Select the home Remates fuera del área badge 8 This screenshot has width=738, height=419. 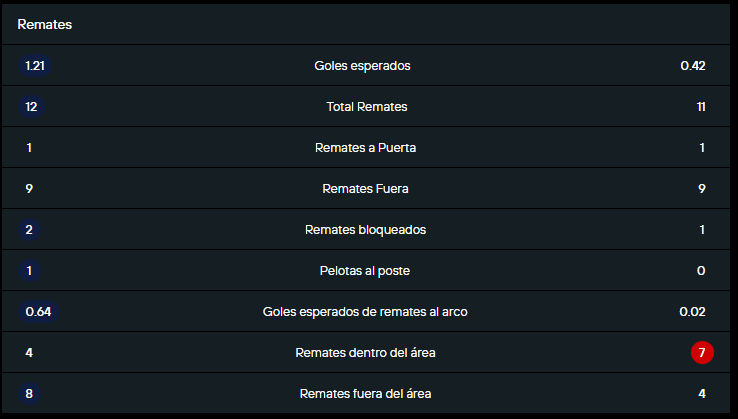click(30, 394)
